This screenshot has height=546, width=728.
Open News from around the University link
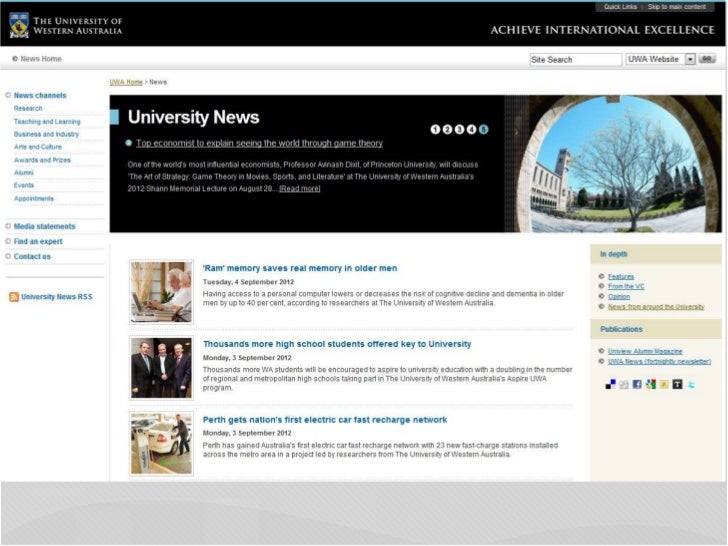click(656, 306)
